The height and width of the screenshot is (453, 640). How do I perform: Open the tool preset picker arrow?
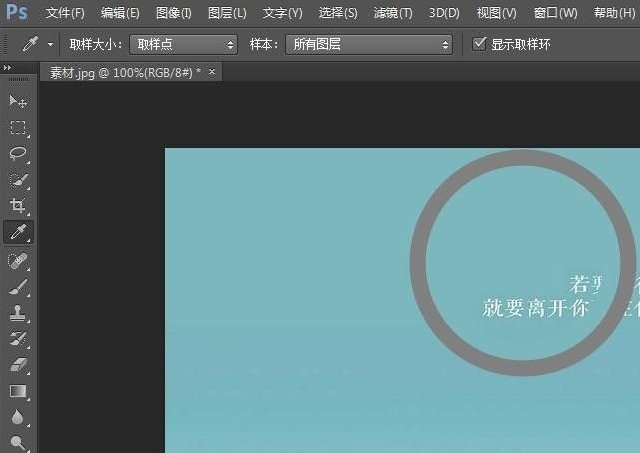(x=50, y=44)
